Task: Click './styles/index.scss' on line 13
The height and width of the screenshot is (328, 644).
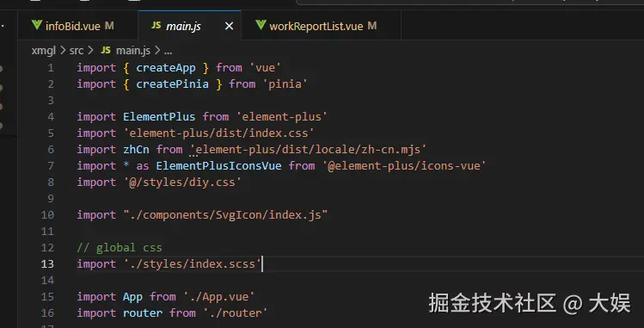Action: click(x=193, y=264)
